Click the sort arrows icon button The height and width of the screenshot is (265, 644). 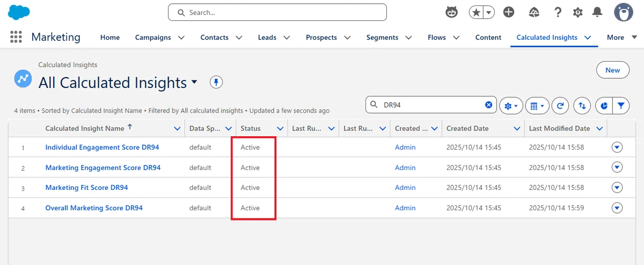[x=582, y=106]
